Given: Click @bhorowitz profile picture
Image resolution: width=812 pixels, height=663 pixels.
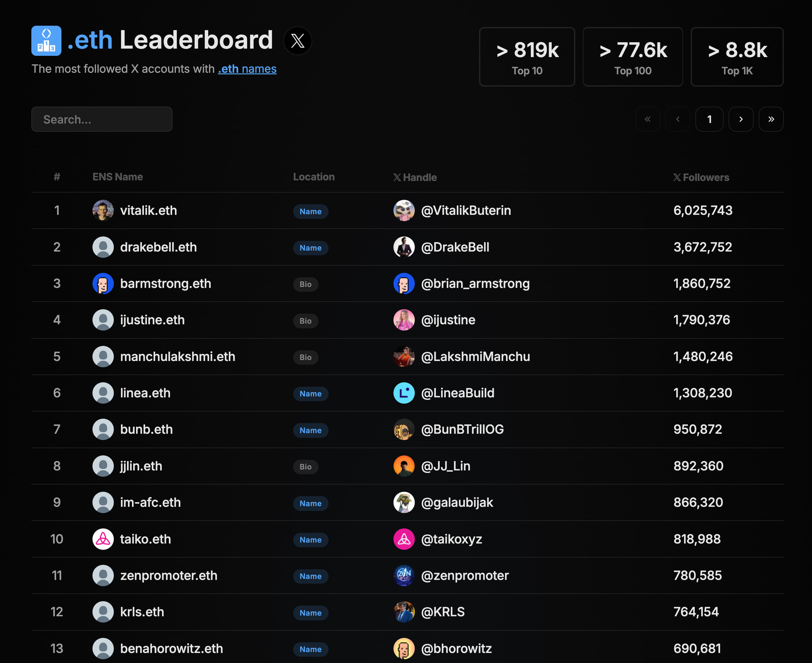Looking at the screenshot, I should tap(403, 648).
